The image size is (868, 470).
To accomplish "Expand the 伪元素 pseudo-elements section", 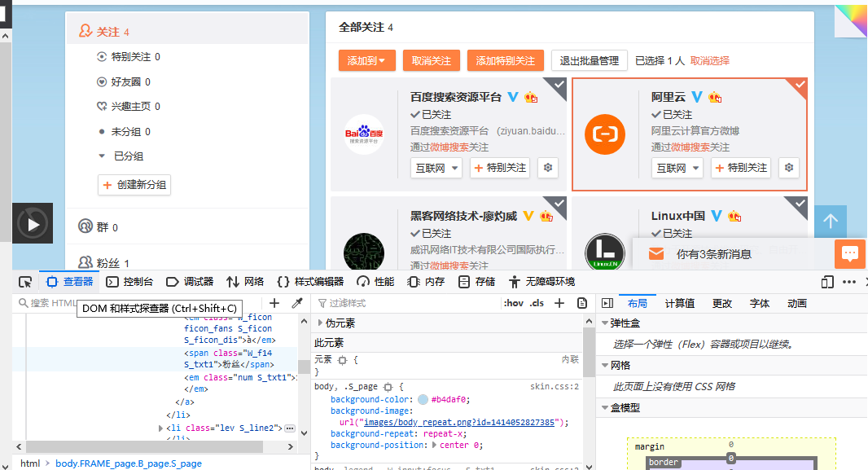I will [320, 323].
